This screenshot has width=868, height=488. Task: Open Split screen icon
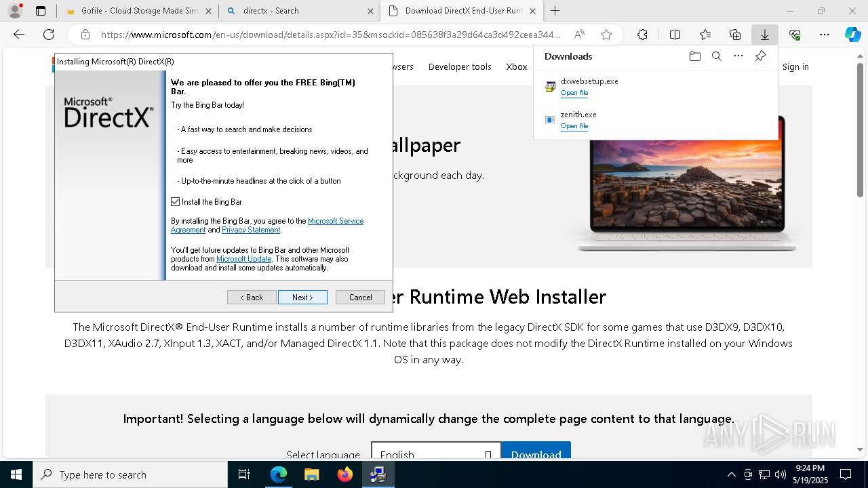(675, 35)
